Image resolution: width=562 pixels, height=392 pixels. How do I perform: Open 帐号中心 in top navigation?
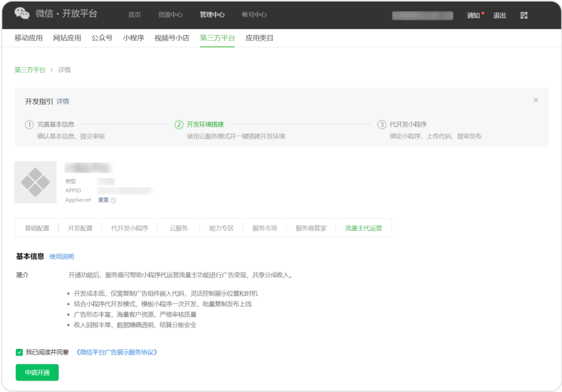coord(254,15)
